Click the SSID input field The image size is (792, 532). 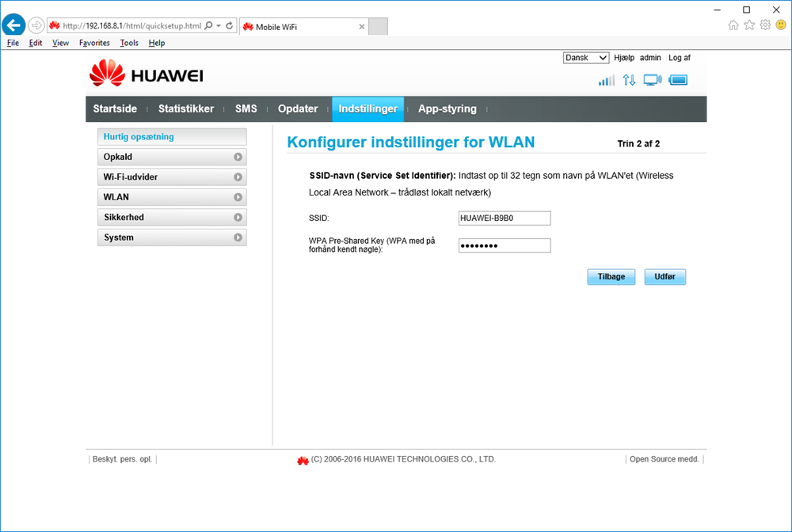tap(505, 218)
